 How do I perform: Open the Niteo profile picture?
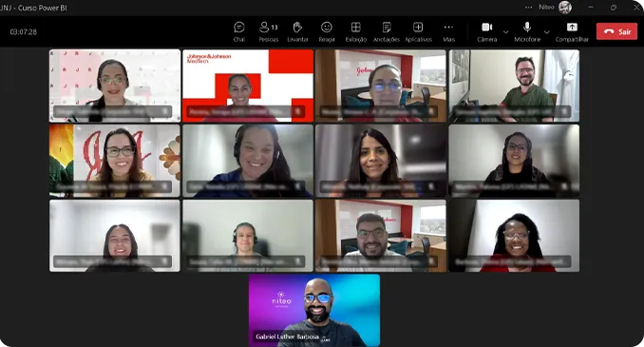pyautogui.click(x=565, y=7)
